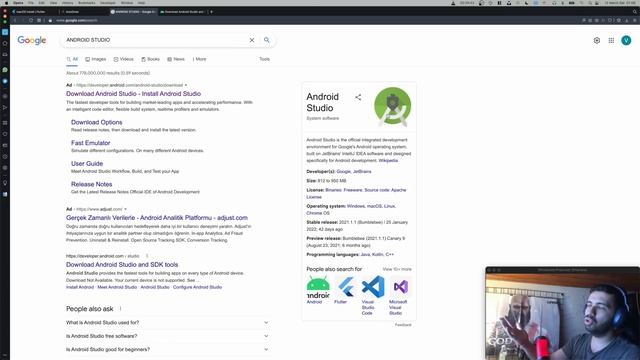Click Microsoft Visual Studio thumbnail
The width and height of the screenshot is (640, 360).
click(x=401, y=287)
